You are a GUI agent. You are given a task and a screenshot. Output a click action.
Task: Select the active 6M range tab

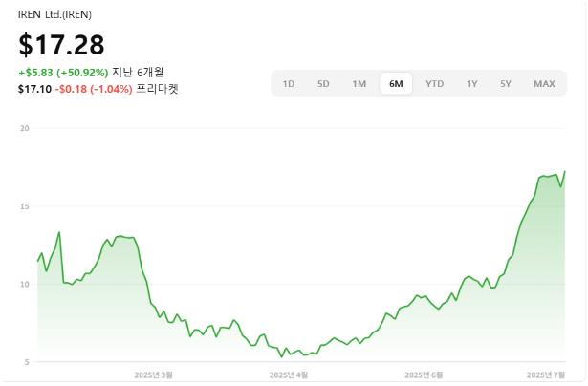click(396, 83)
